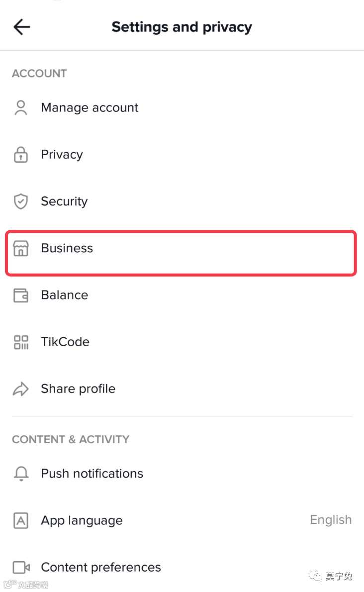Image resolution: width=364 pixels, height=592 pixels.
Task: Tap the Push notifications bell icon
Action: coord(21,474)
